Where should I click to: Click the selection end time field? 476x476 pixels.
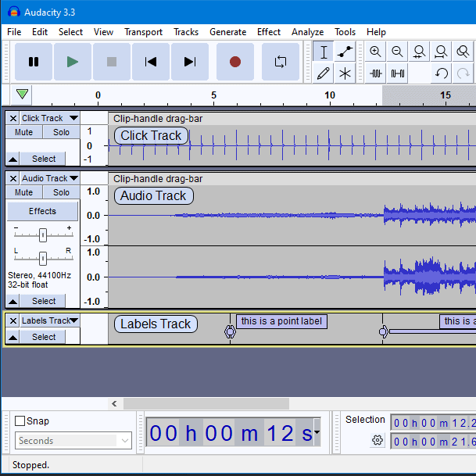pyautogui.click(x=433, y=442)
